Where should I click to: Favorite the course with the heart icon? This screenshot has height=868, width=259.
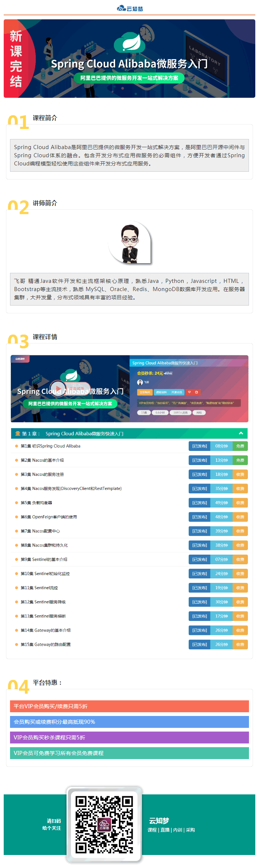click(189, 392)
